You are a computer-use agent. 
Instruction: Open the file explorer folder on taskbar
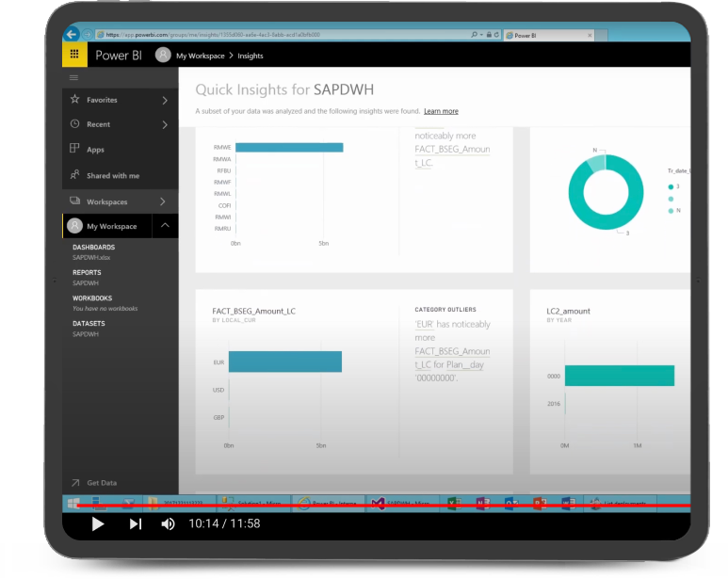click(x=178, y=504)
